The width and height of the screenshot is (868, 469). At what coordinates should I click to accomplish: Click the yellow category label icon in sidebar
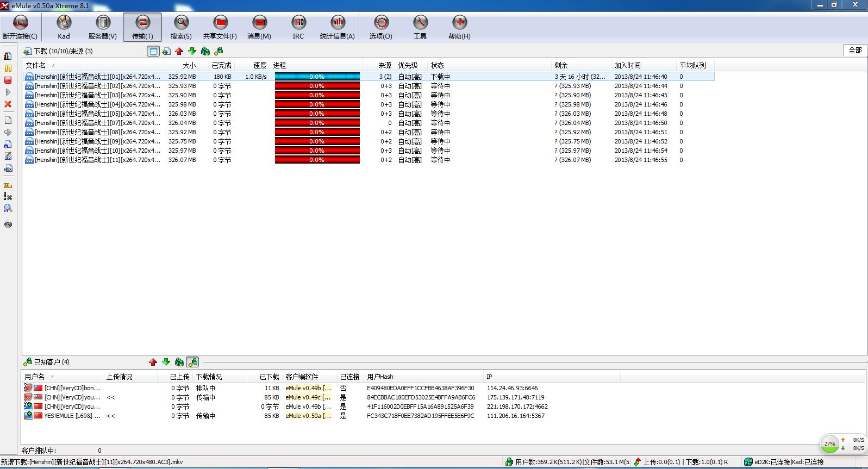[x=8, y=185]
